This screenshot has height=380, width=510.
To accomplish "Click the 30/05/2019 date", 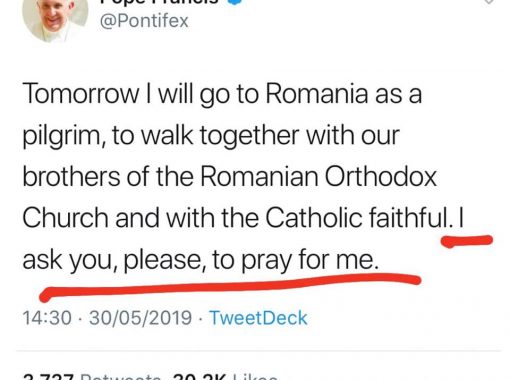I will (140, 318).
